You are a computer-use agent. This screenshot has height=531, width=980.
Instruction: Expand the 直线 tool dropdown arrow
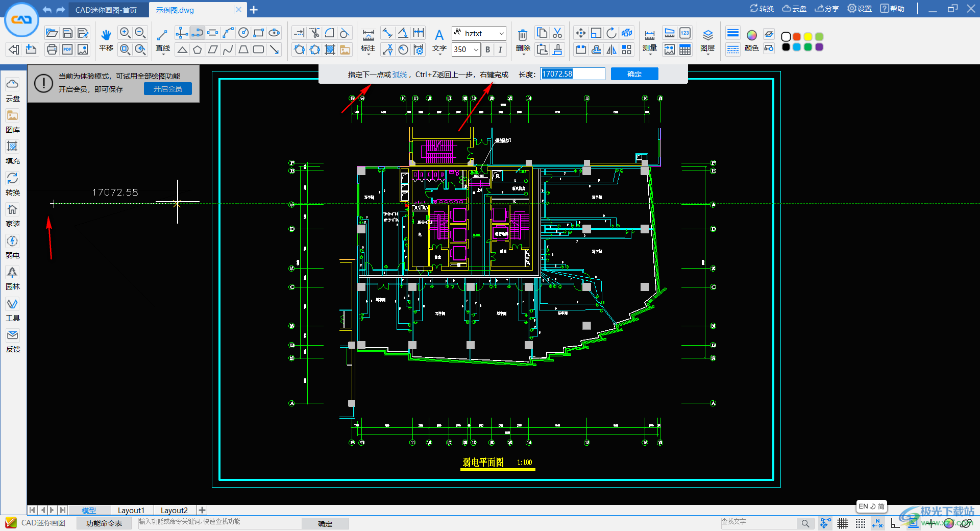pos(163,53)
